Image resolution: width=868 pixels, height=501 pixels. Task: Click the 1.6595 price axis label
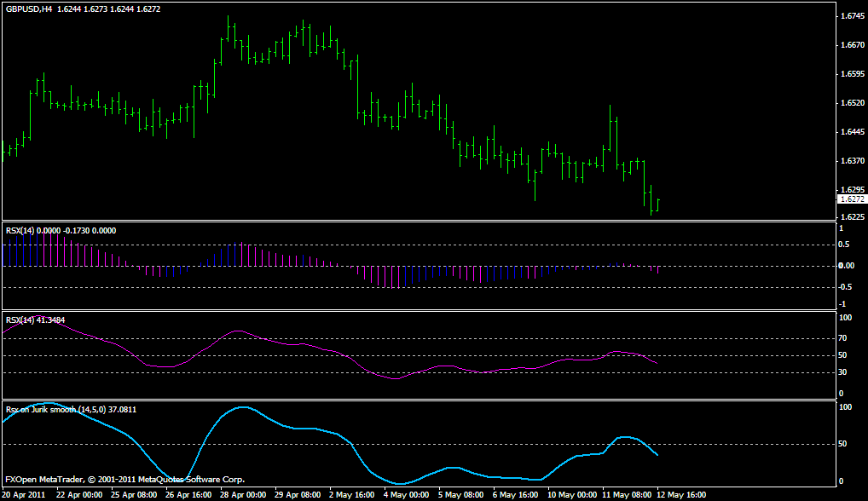(853, 73)
